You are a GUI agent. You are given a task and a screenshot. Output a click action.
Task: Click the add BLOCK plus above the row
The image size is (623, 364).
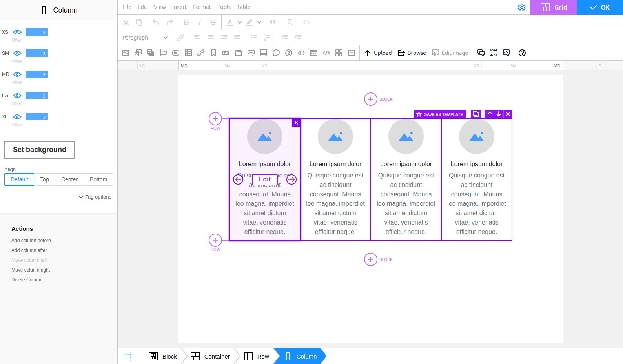[x=371, y=99]
